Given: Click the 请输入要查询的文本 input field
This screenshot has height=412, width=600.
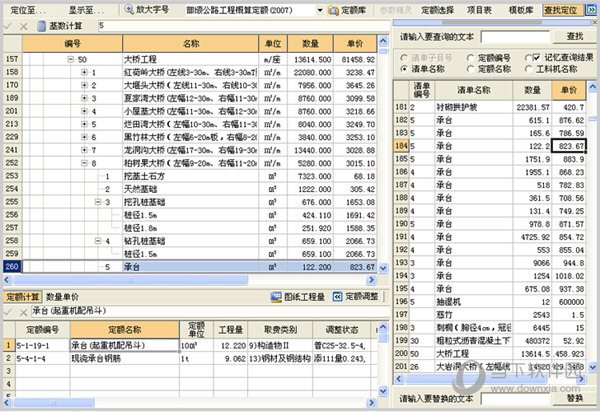Looking at the screenshot, I should (x=515, y=37).
